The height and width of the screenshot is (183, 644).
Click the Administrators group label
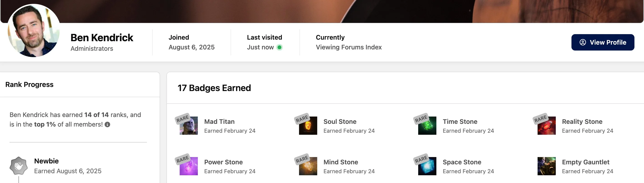pos(92,48)
